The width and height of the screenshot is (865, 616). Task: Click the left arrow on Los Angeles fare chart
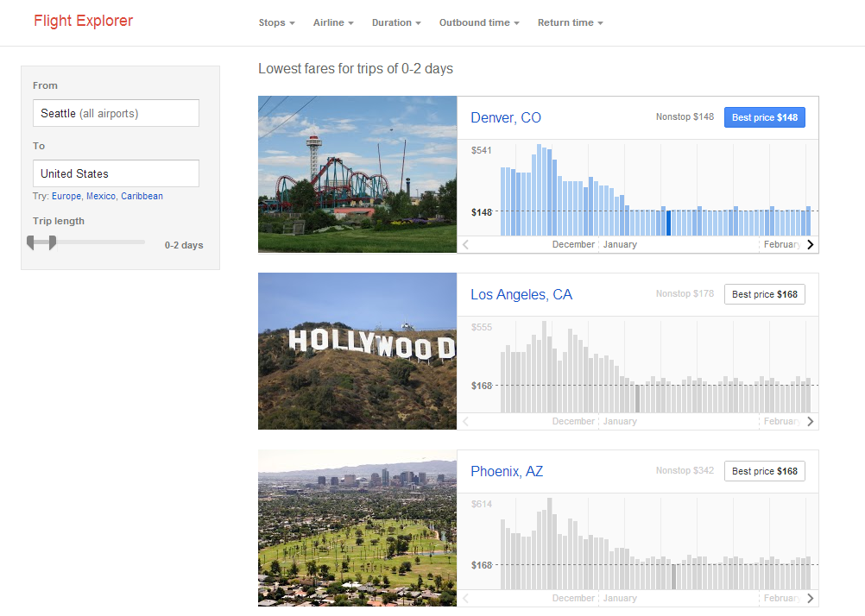pyautogui.click(x=464, y=421)
